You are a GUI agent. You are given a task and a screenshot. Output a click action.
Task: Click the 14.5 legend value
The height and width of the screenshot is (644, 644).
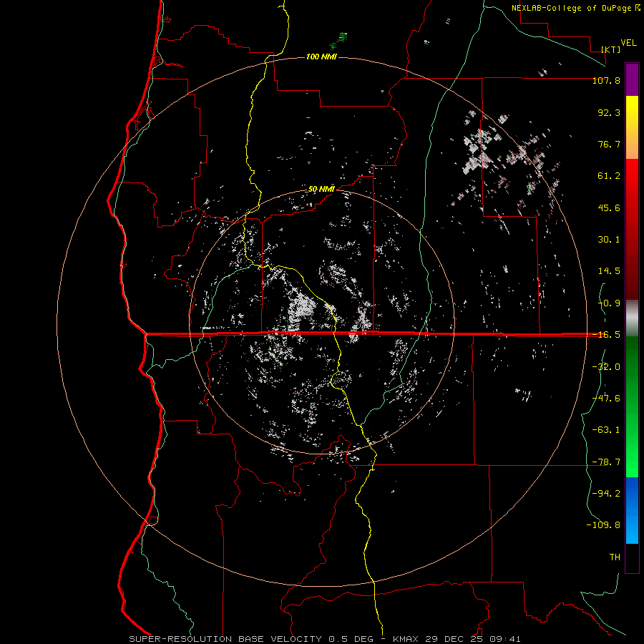point(609,271)
